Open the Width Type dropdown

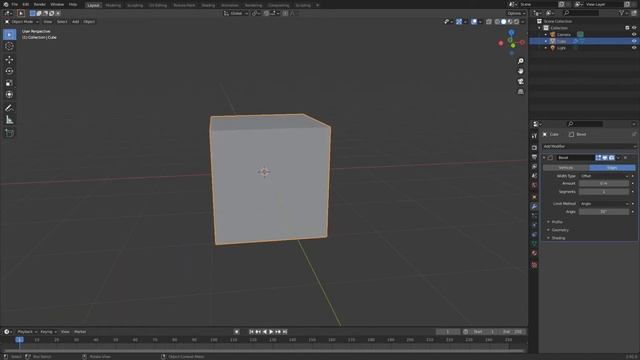tap(604, 176)
